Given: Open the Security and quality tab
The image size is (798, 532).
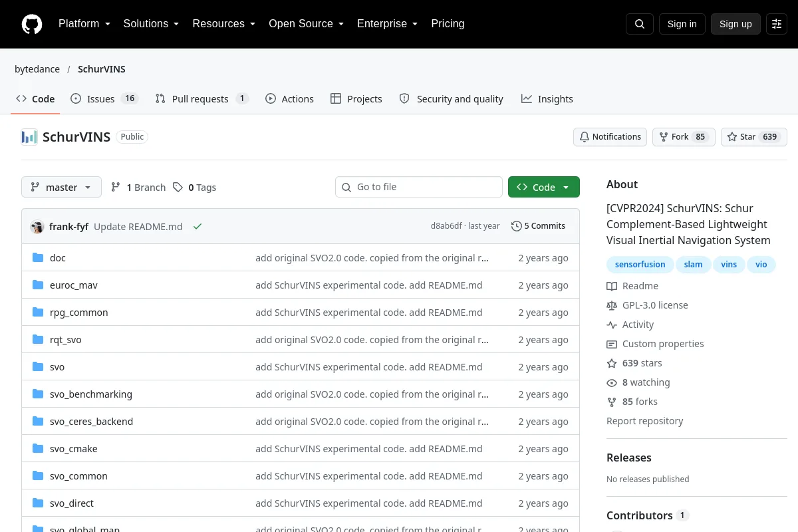Looking at the screenshot, I should click(452, 98).
